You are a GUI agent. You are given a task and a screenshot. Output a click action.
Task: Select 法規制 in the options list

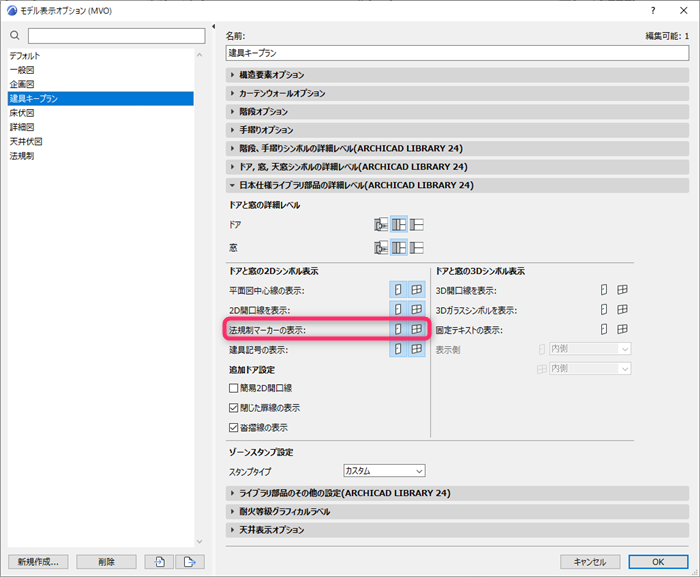click(x=101, y=156)
